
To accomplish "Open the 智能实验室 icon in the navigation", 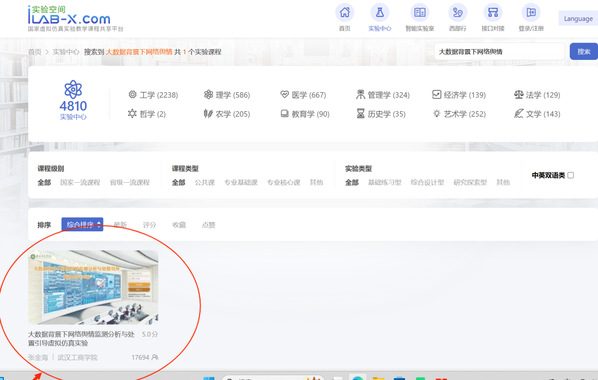I will tap(420, 13).
